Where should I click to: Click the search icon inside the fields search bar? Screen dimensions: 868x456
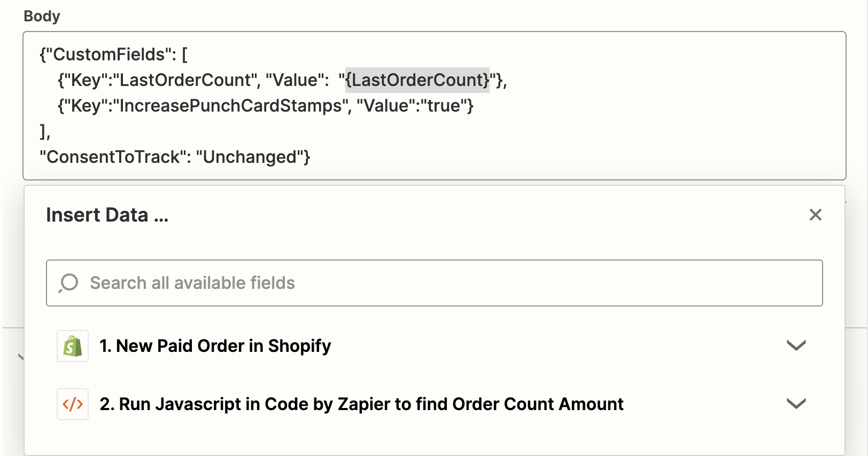[x=70, y=282]
